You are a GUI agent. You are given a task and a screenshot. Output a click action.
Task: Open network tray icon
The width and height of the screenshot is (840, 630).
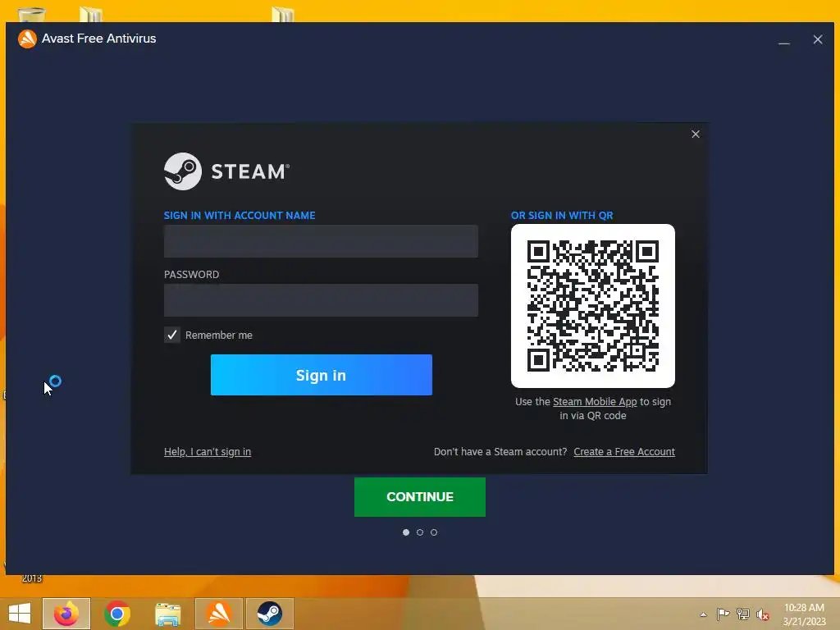743,614
